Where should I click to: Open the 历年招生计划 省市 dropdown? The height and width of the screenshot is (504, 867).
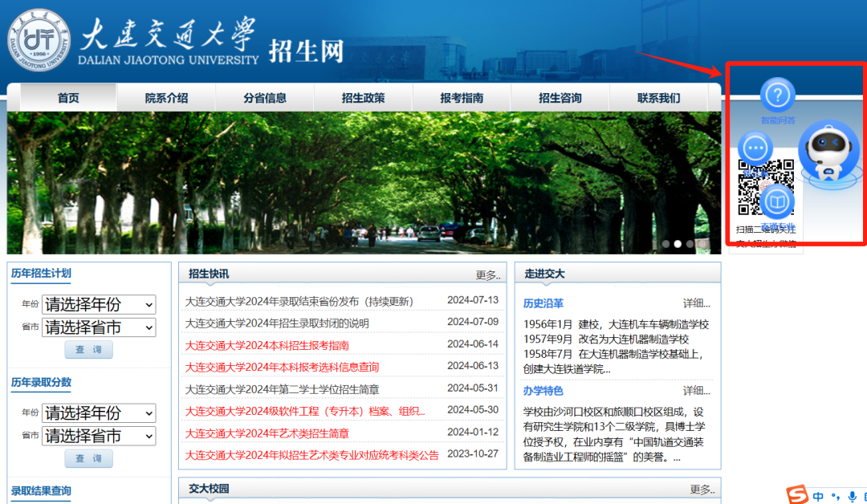tap(100, 327)
